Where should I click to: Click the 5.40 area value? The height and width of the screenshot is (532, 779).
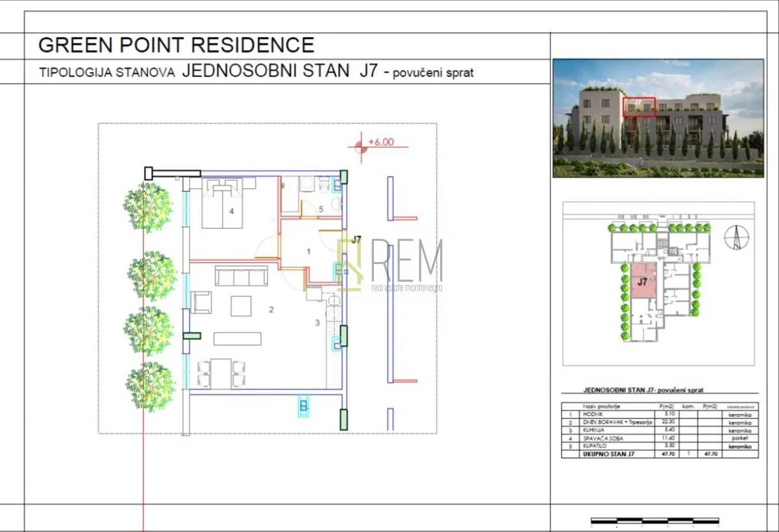point(669,429)
